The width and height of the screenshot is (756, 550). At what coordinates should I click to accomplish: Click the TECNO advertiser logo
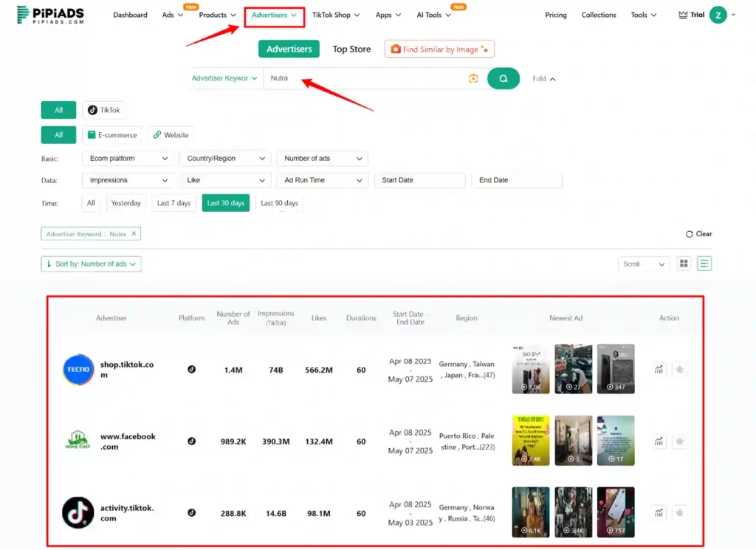point(78,370)
